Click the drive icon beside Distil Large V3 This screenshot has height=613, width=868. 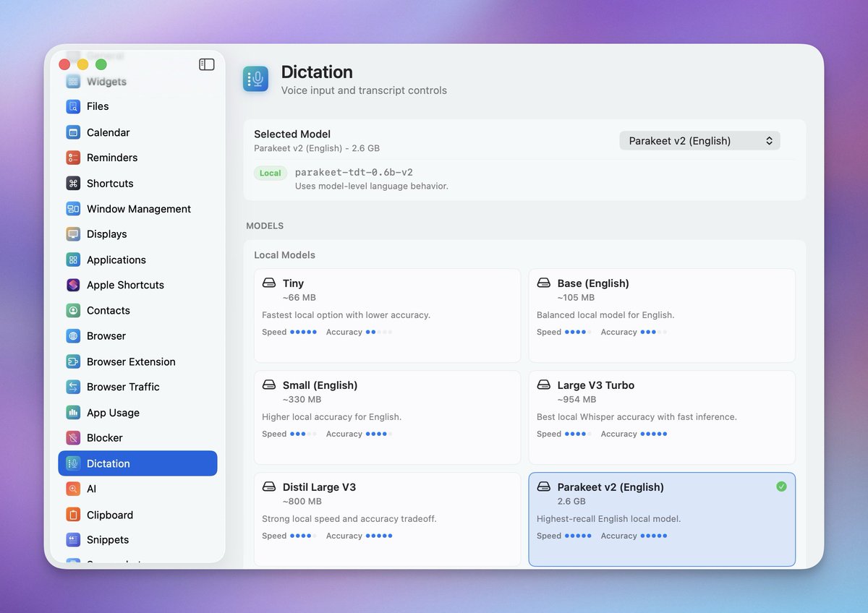[x=269, y=487]
